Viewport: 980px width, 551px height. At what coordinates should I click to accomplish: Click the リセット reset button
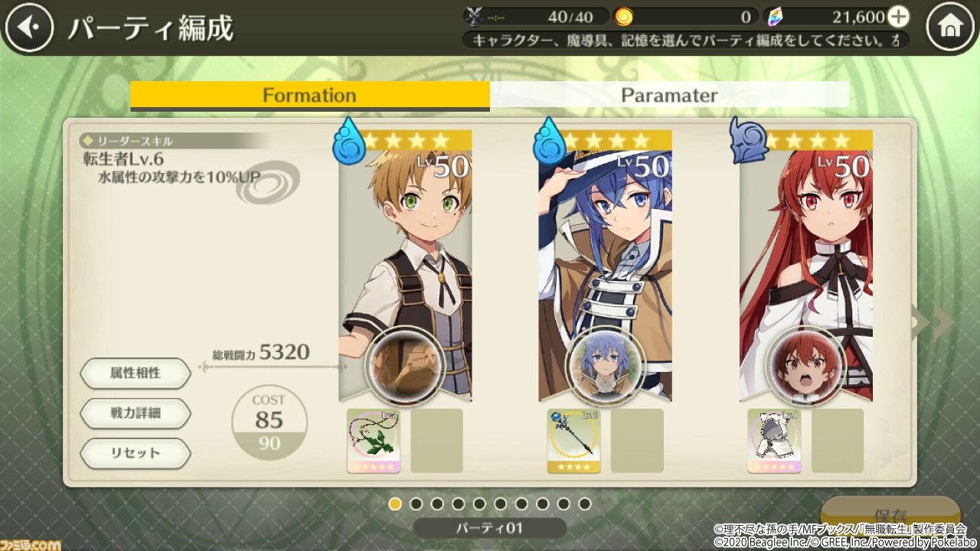136,453
